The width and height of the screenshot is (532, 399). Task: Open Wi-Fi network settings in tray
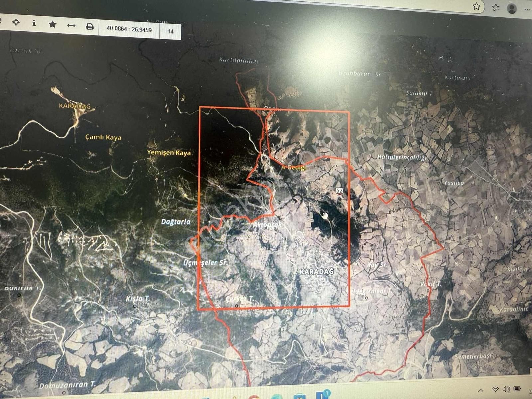495,389
